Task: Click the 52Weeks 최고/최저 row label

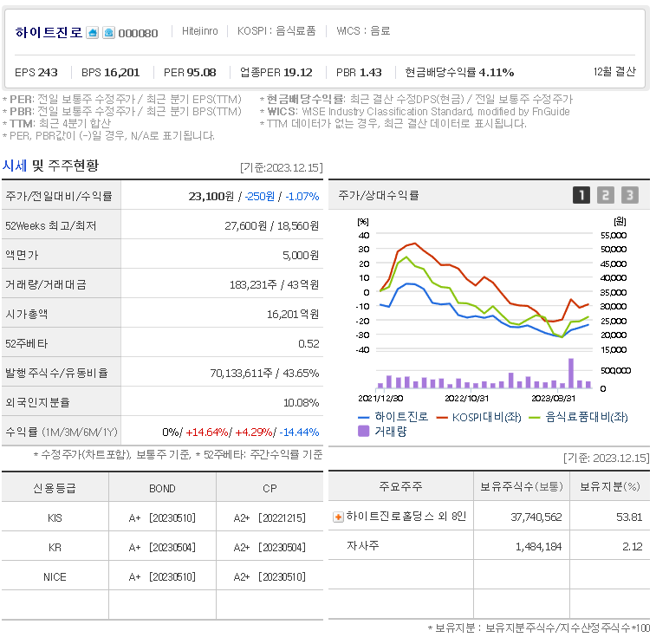Action: click(x=50, y=226)
